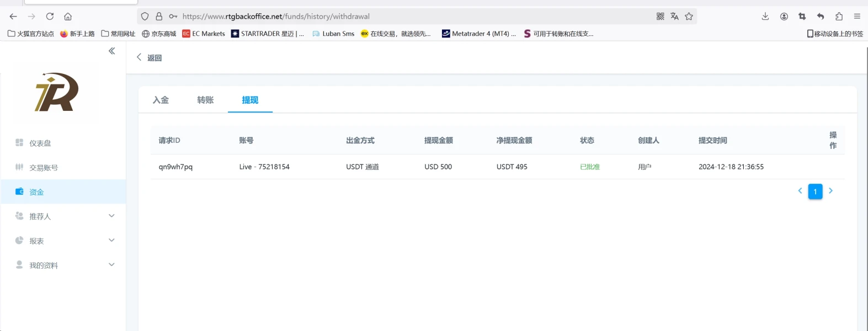Open 火狐官方站点 bookmark folder
The image size is (868, 331).
point(31,34)
